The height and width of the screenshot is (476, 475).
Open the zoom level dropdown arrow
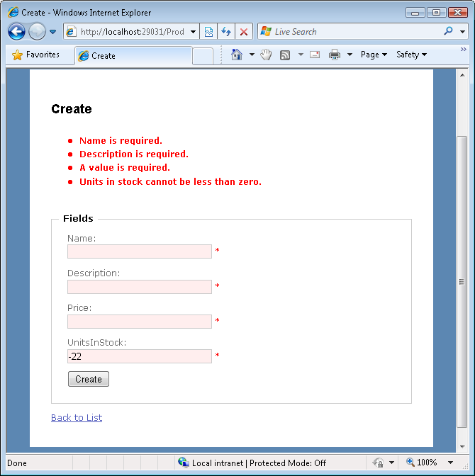[x=450, y=463]
